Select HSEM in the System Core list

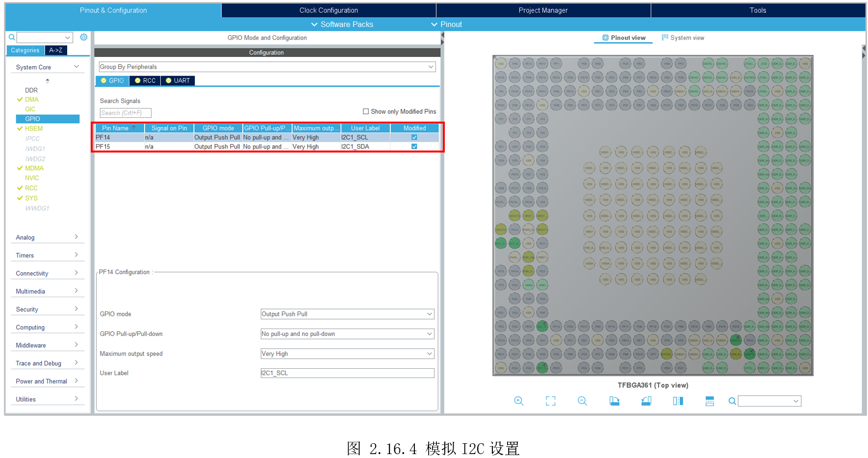[34, 128]
